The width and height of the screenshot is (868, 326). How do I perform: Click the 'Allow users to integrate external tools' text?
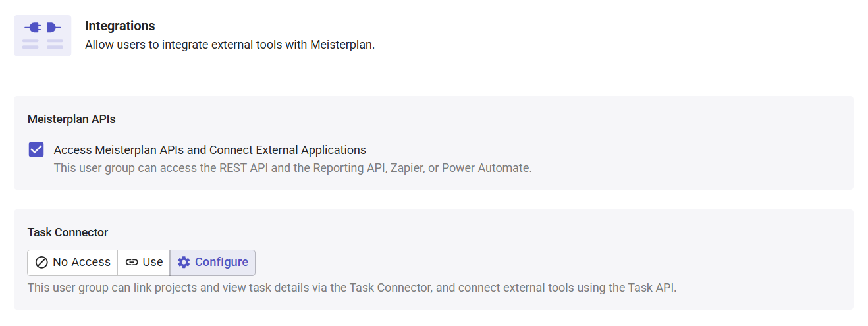click(x=230, y=45)
